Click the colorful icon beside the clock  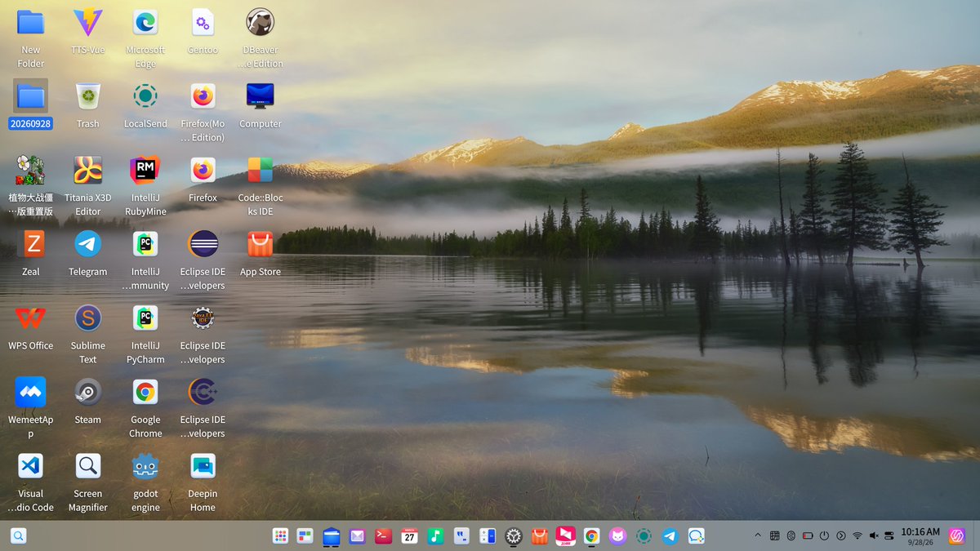tap(956, 535)
